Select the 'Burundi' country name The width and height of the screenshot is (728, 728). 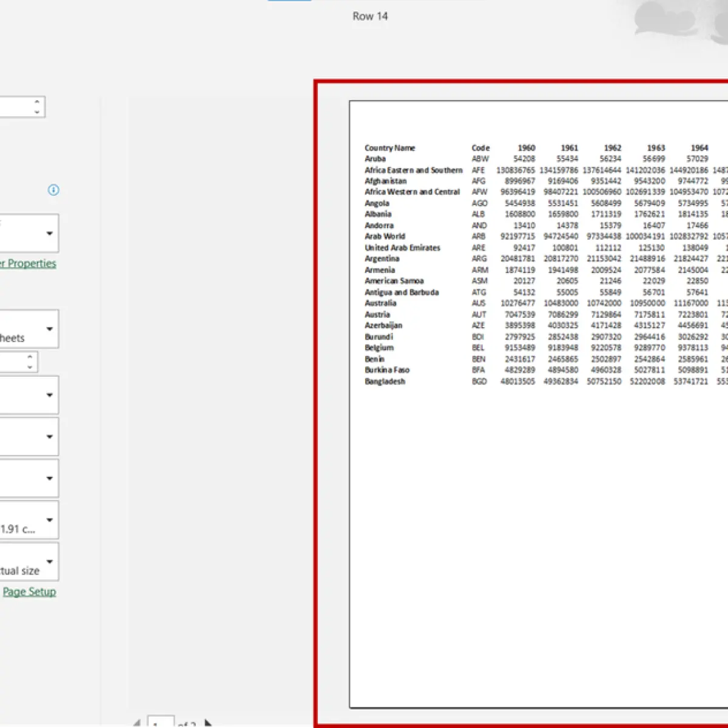pos(379,337)
